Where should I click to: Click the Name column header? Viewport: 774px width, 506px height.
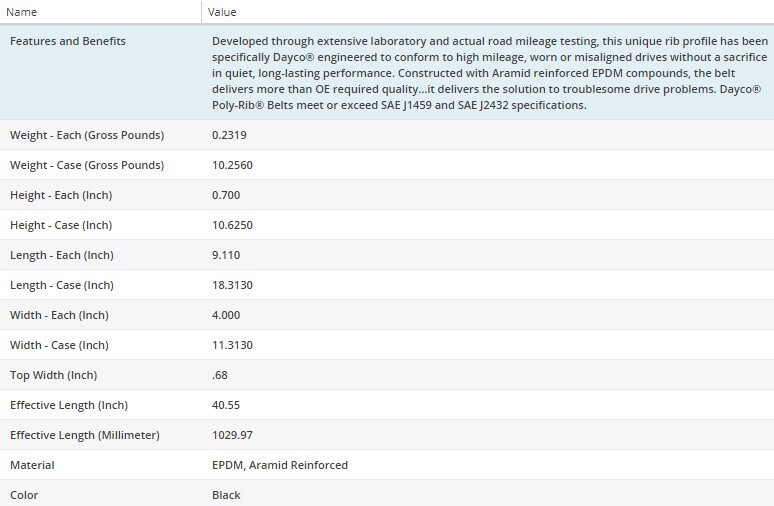click(20, 12)
